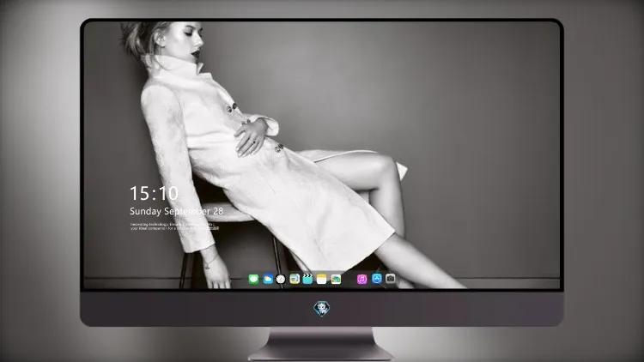Screen dimensions: 644x362
Task: Open the yellow Notes app icon
Action: 322,279
